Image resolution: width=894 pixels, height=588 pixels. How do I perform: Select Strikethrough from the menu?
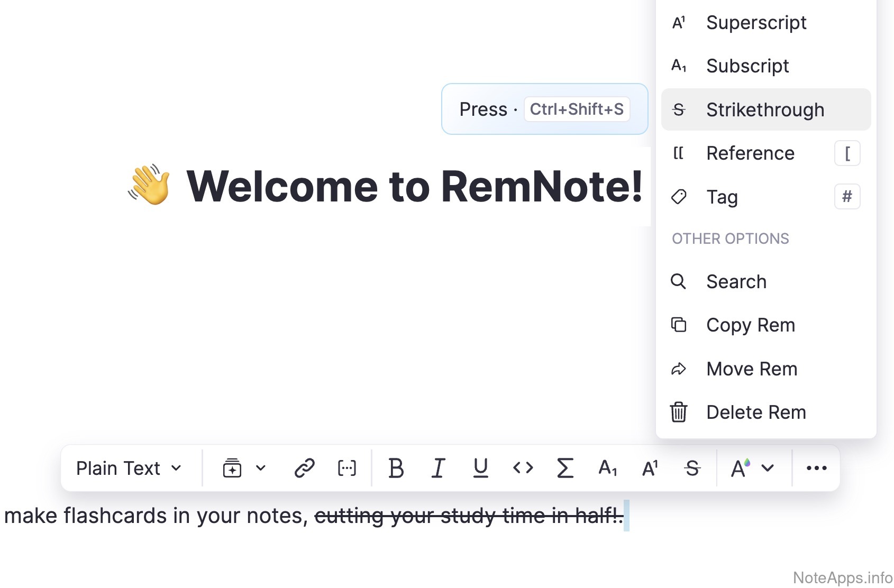765,109
